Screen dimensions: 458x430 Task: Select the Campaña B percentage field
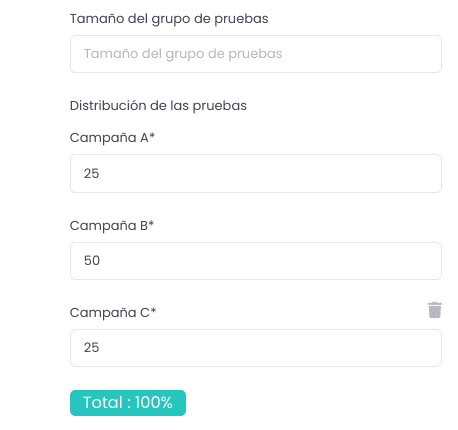(256, 261)
